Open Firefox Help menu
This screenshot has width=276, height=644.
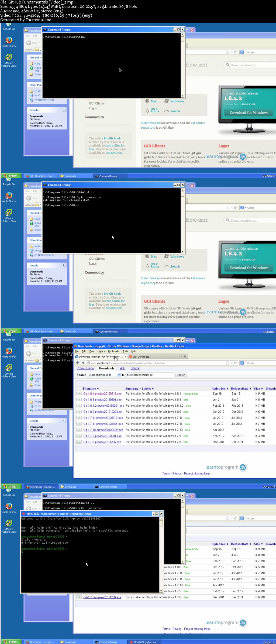click(134, 351)
